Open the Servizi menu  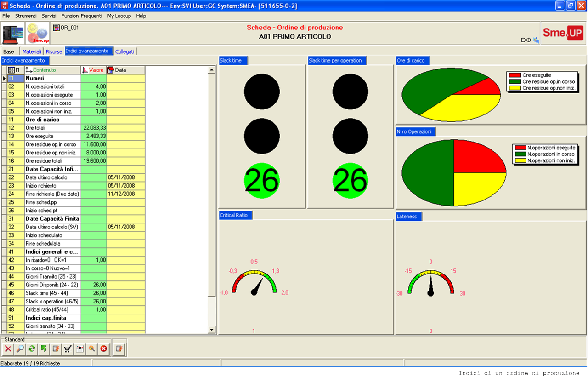[x=49, y=16]
